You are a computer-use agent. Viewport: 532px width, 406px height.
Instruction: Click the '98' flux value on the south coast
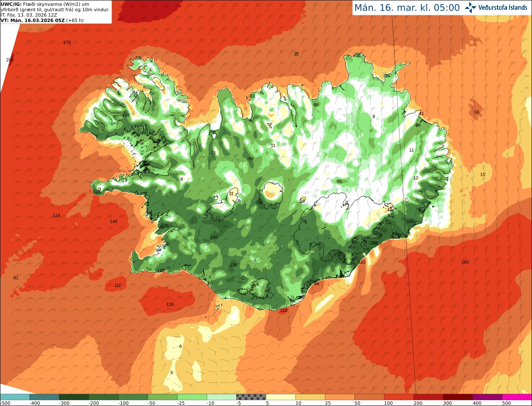click(x=317, y=284)
